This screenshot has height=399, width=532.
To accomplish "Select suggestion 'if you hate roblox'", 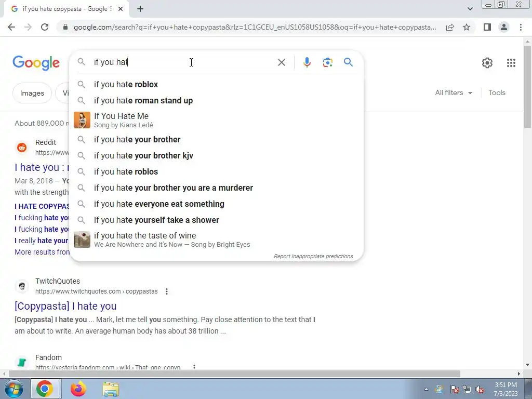I will 217,85.
